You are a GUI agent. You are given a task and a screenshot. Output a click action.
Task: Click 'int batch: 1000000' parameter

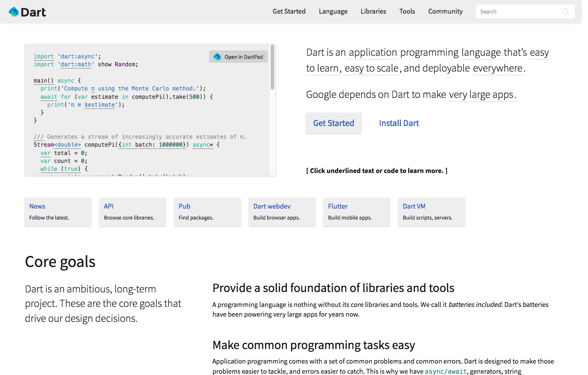pos(154,144)
